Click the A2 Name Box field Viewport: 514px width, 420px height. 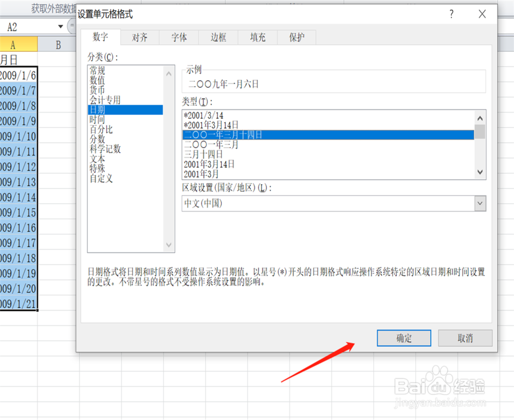point(28,27)
